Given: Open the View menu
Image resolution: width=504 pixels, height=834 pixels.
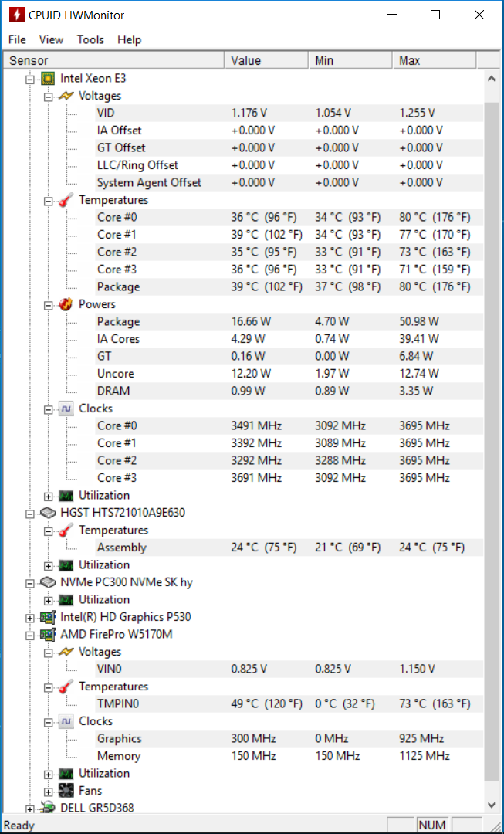Looking at the screenshot, I should coord(52,39).
